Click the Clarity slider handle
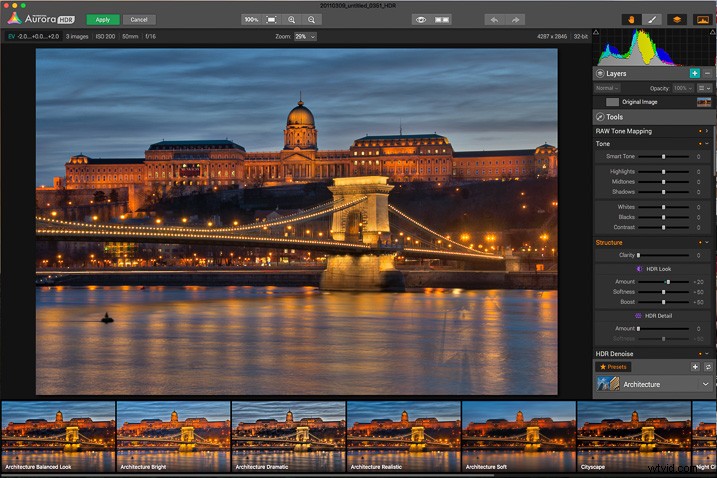This screenshot has width=717, height=478. coord(639,255)
